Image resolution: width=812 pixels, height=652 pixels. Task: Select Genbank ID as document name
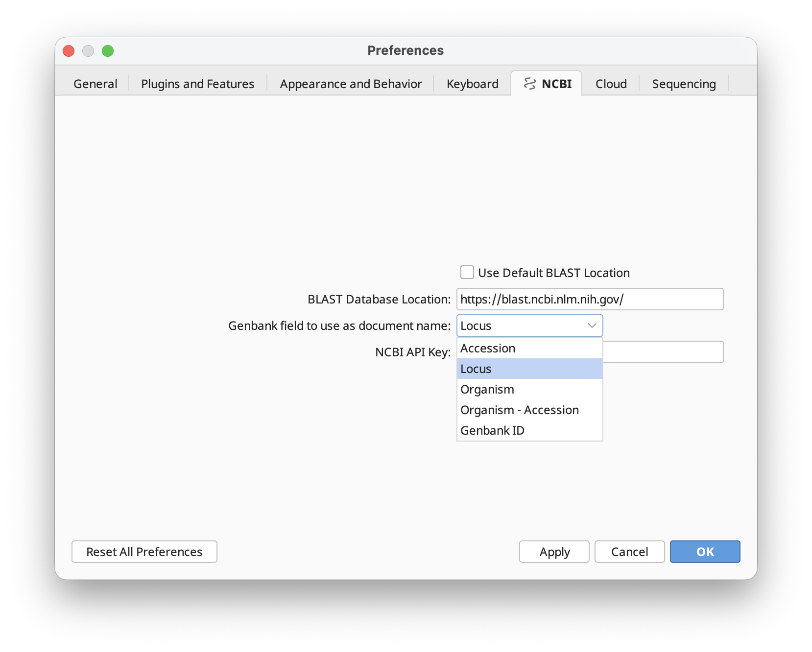pyautogui.click(x=529, y=430)
